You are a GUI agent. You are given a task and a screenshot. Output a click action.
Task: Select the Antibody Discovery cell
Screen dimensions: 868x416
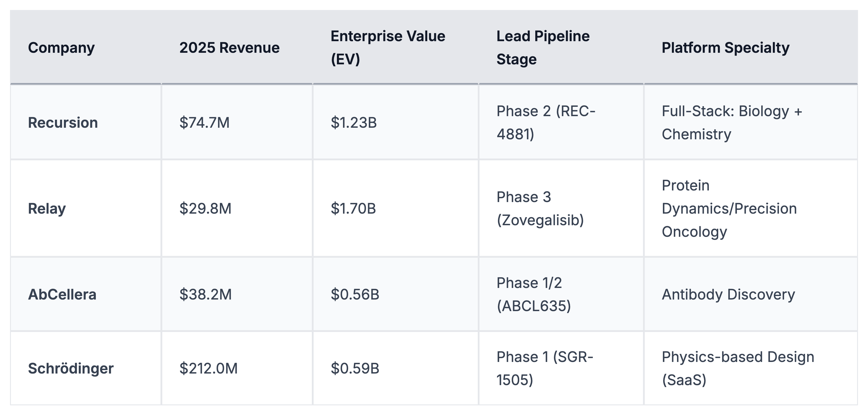(x=728, y=294)
